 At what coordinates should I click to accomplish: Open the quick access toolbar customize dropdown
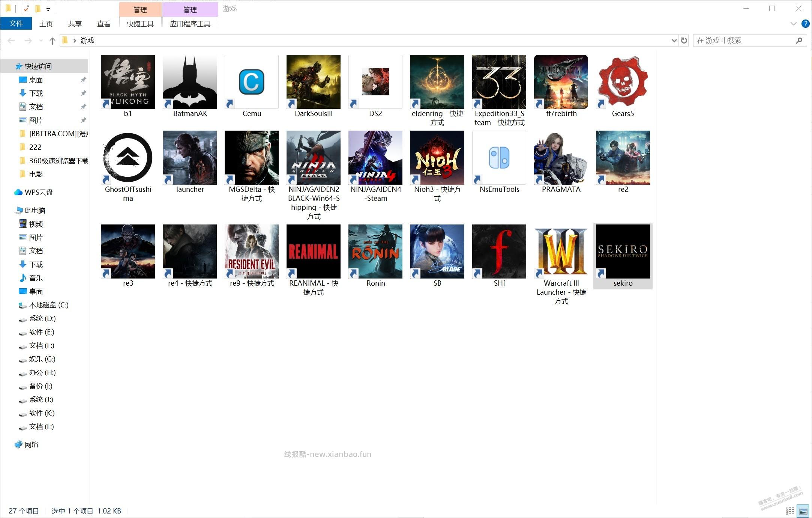click(x=48, y=9)
